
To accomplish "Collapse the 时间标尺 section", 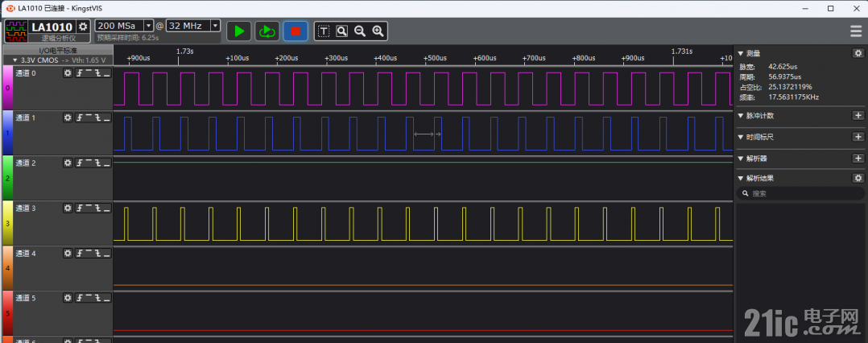I will pyautogui.click(x=741, y=137).
